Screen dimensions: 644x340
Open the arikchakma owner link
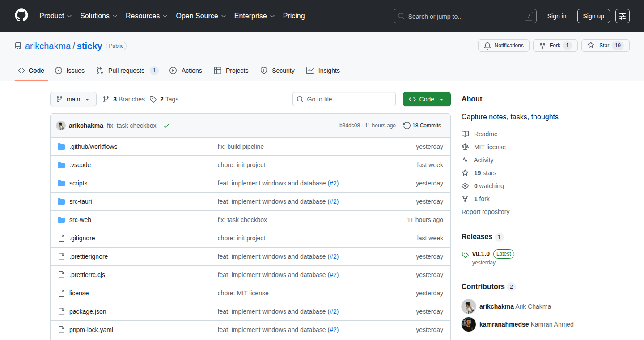tap(48, 46)
